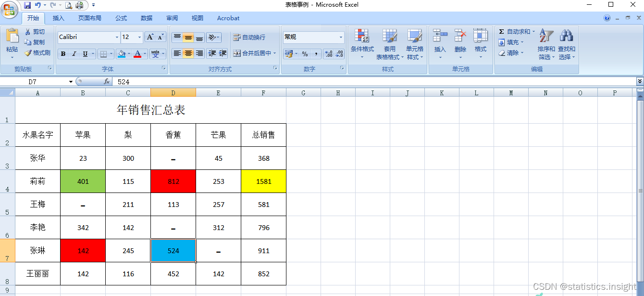Open Merge and Center (合并后居中) dropdown arrow
644x296 pixels.
(x=275, y=53)
